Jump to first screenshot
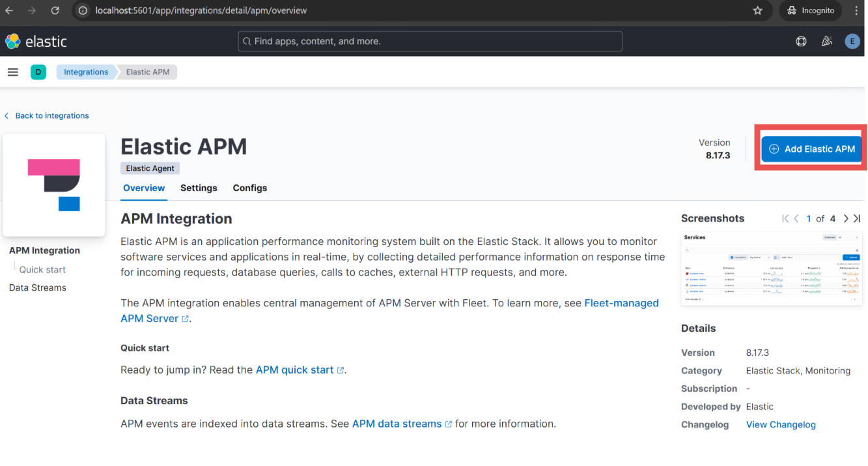The image size is (868, 466). 785,219
